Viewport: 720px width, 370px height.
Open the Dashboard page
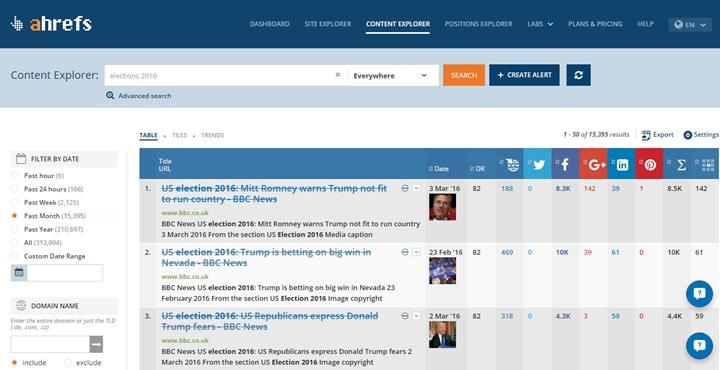tap(270, 24)
